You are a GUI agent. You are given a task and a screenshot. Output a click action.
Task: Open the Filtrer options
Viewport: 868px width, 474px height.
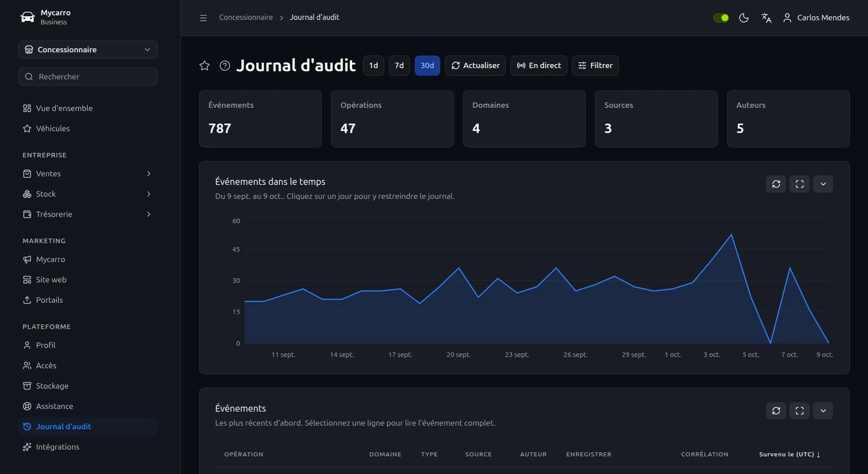pyautogui.click(x=595, y=66)
